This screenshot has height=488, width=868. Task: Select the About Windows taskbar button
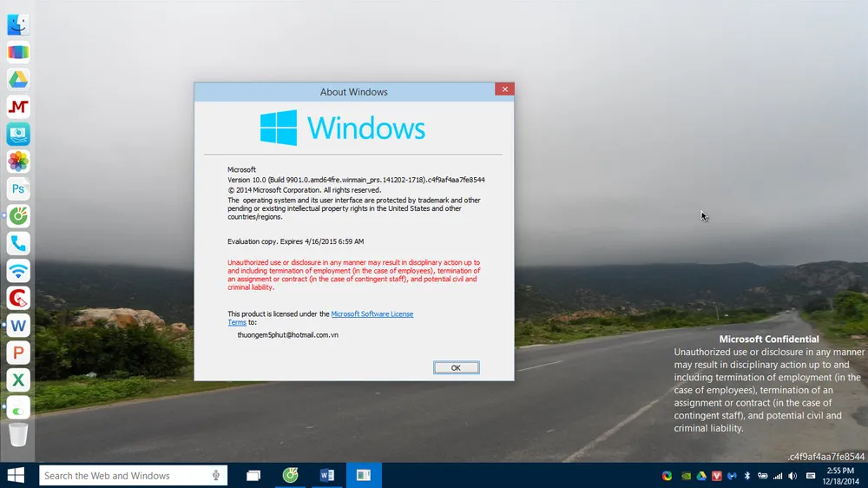(364, 475)
